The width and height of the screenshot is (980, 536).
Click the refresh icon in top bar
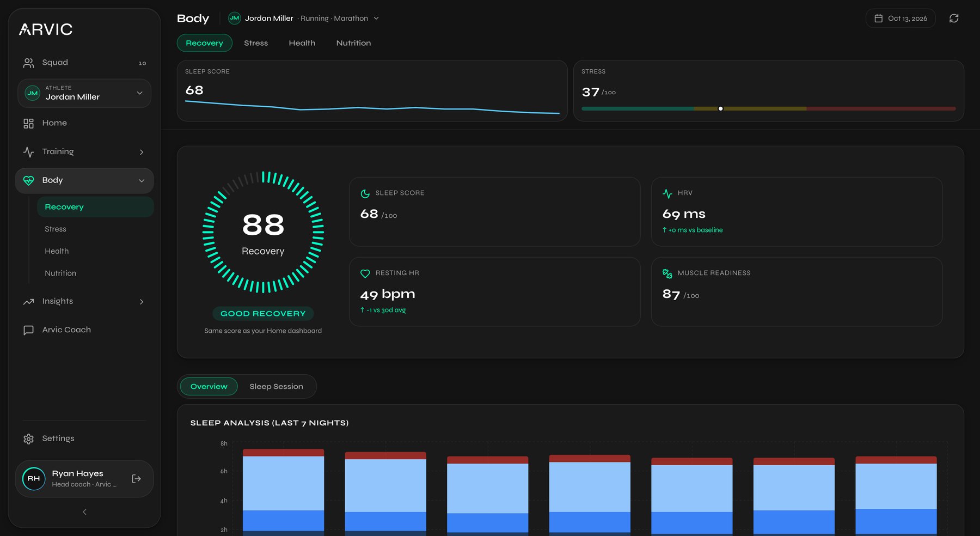(954, 19)
